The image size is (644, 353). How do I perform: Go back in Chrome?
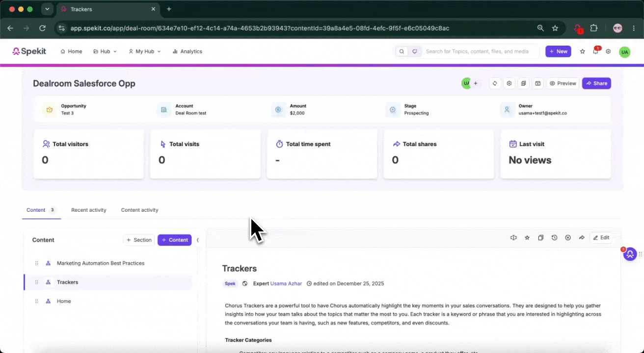point(10,28)
